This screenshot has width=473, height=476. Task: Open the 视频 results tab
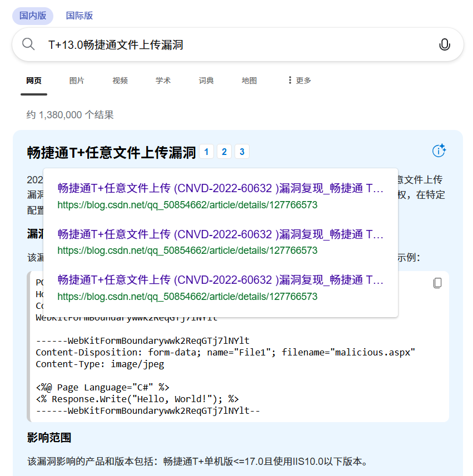[120, 80]
